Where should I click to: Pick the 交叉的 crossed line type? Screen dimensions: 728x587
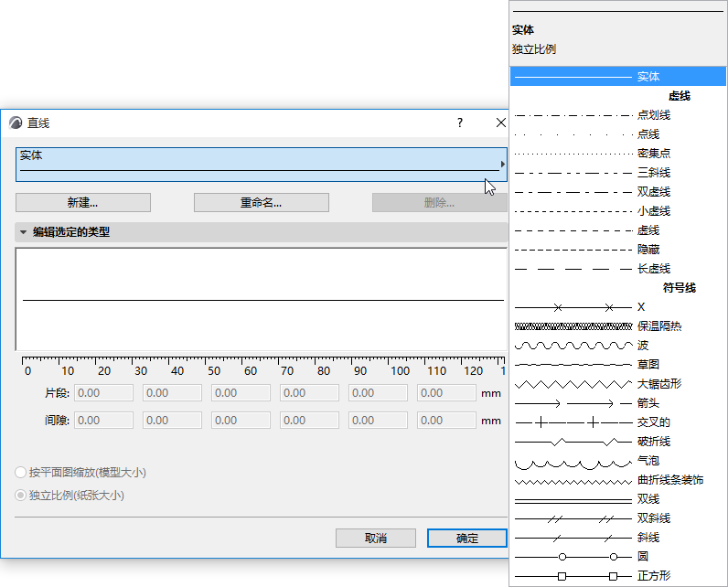618,422
